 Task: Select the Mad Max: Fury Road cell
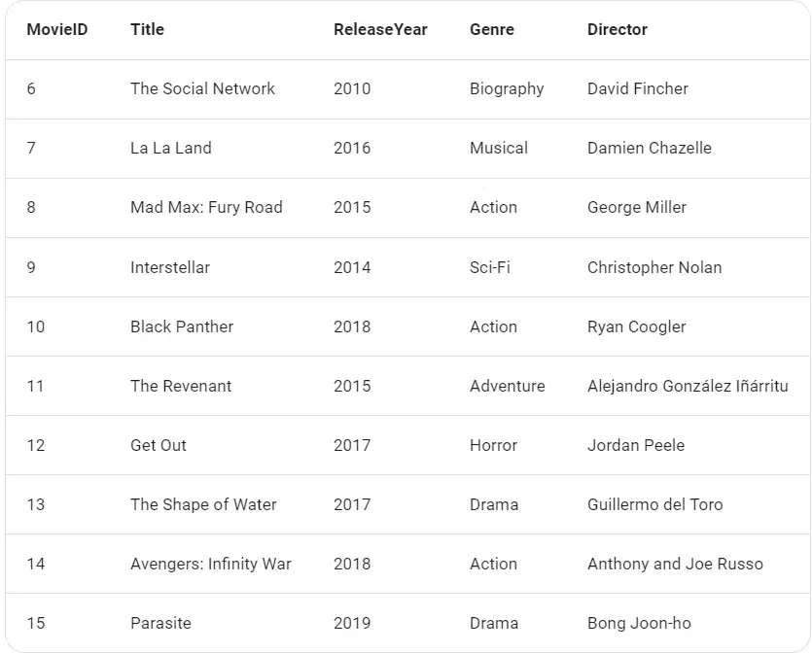(x=206, y=208)
